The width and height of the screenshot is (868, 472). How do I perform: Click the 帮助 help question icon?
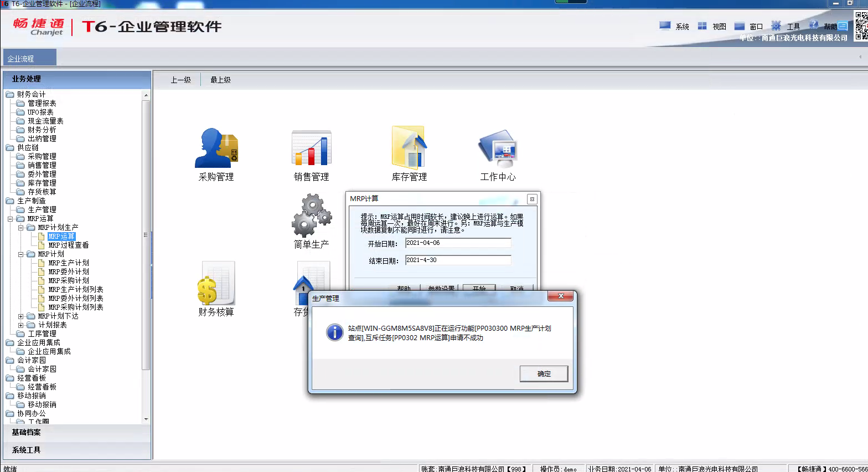tap(814, 25)
